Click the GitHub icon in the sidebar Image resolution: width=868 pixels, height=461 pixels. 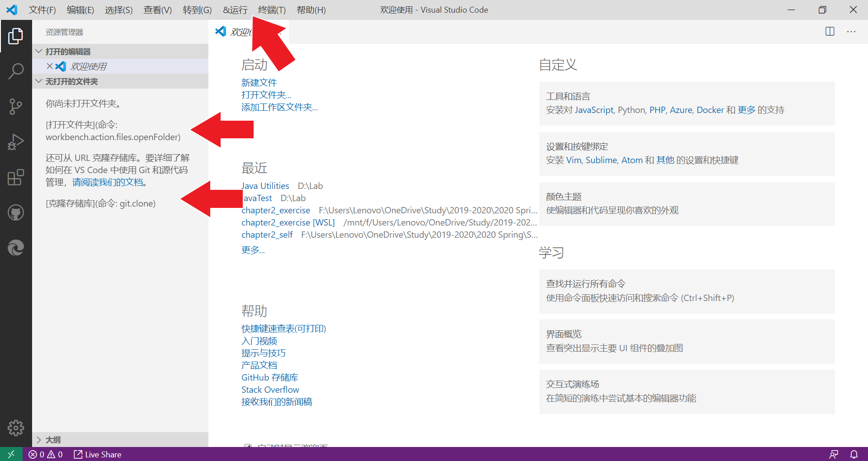tap(16, 212)
